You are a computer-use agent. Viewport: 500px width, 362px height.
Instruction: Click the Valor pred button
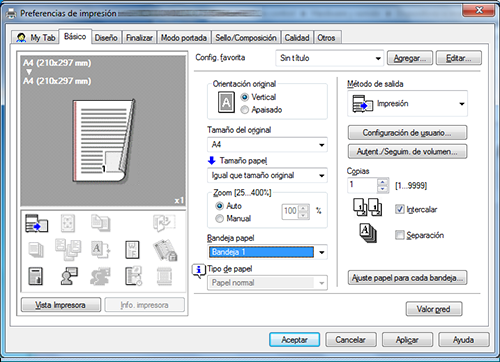[x=434, y=309]
